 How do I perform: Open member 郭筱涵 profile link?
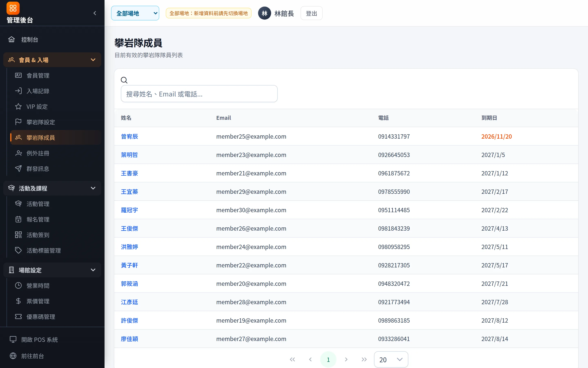[129, 284]
